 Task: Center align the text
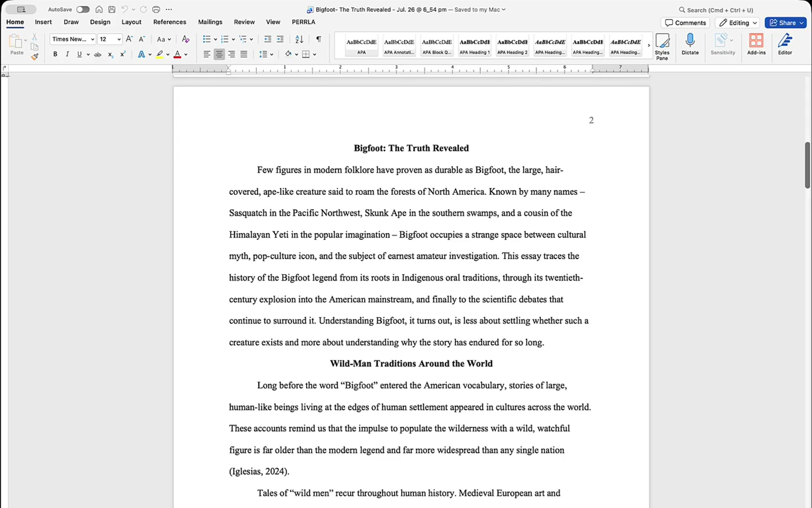pyautogui.click(x=219, y=54)
